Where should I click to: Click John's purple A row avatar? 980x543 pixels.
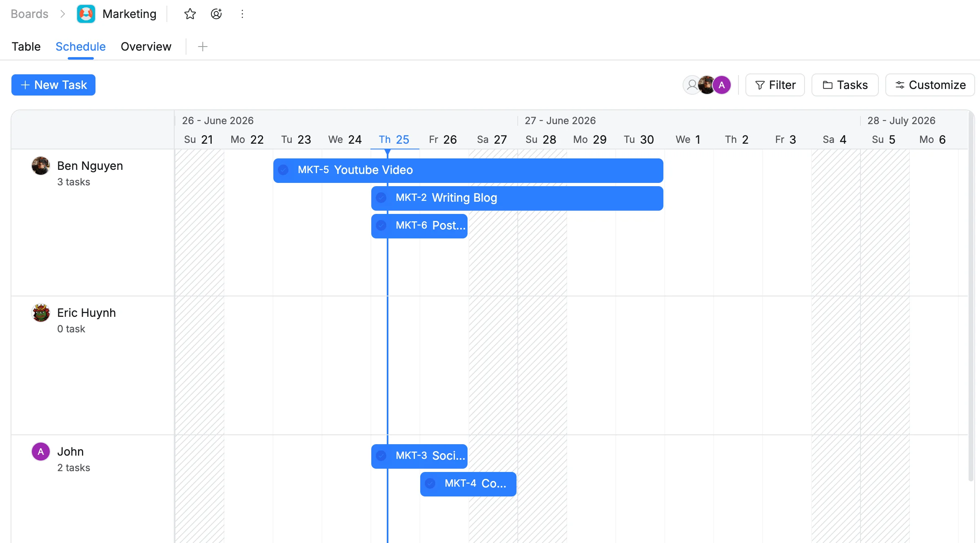tap(41, 452)
